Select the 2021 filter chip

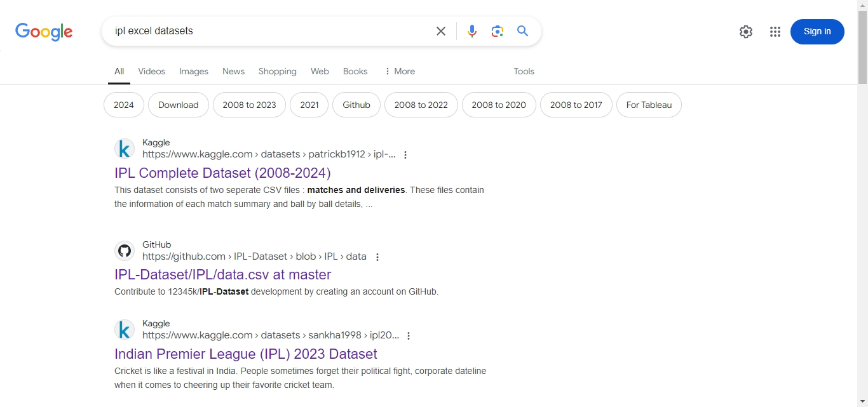click(x=309, y=105)
